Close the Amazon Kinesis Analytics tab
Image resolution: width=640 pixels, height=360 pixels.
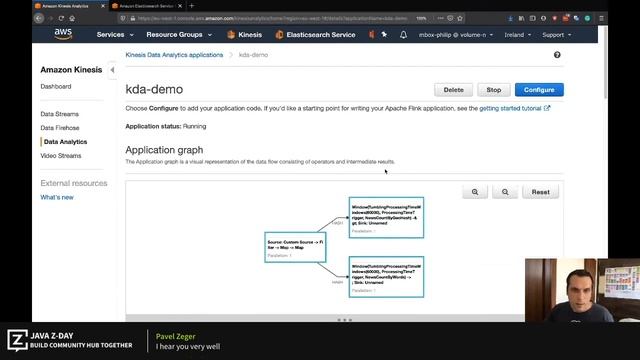click(x=102, y=6)
